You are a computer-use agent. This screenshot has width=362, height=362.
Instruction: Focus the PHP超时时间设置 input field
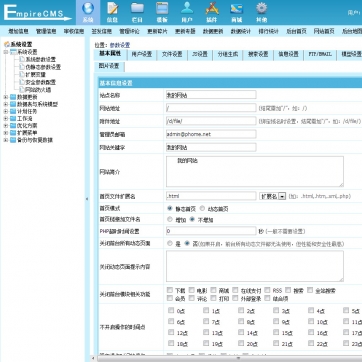pos(211,231)
